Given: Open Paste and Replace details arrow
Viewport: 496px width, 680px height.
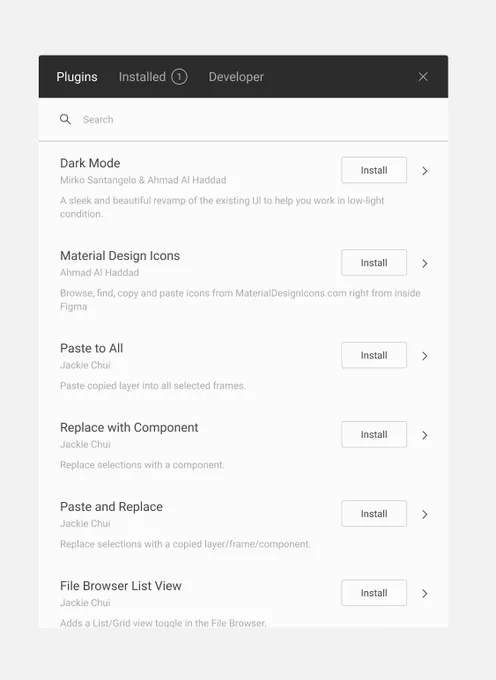Looking at the screenshot, I should pyautogui.click(x=425, y=514).
